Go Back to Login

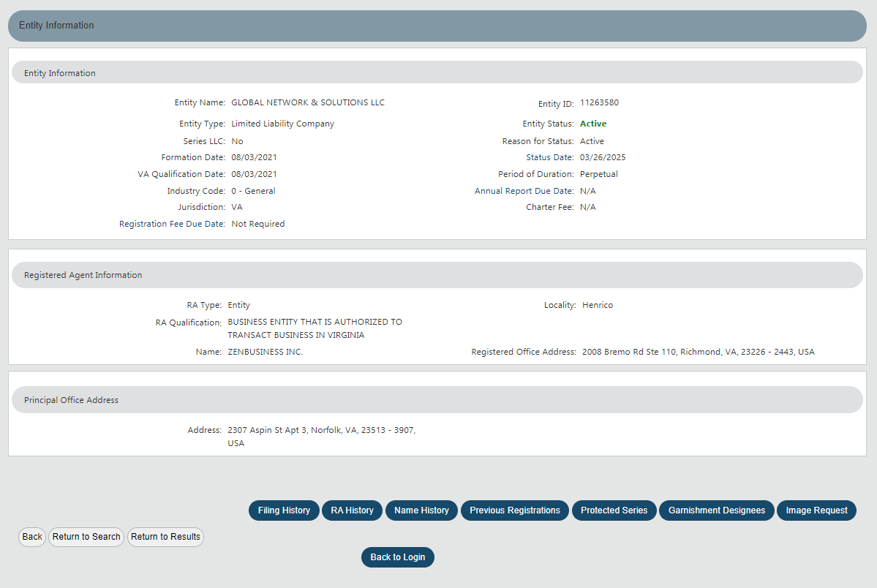pyautogui.click(x=397, y=557)
